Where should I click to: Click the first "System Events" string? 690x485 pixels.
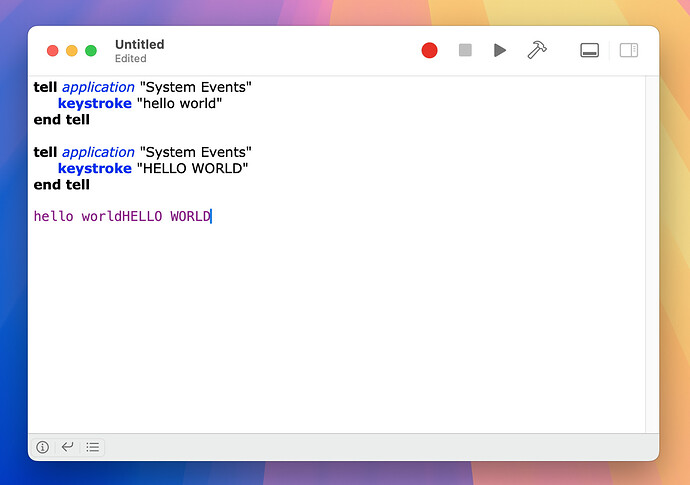pyautogui.click(x=196, y=87)
